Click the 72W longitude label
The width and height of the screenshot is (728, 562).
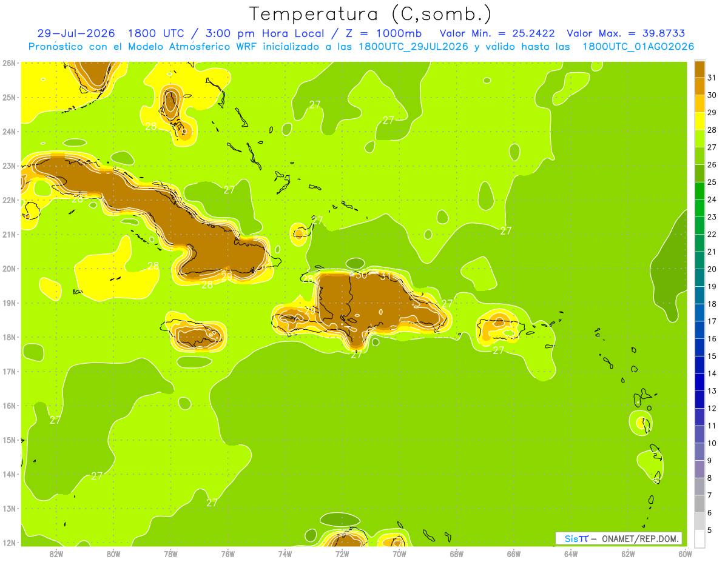click(342, 554)
